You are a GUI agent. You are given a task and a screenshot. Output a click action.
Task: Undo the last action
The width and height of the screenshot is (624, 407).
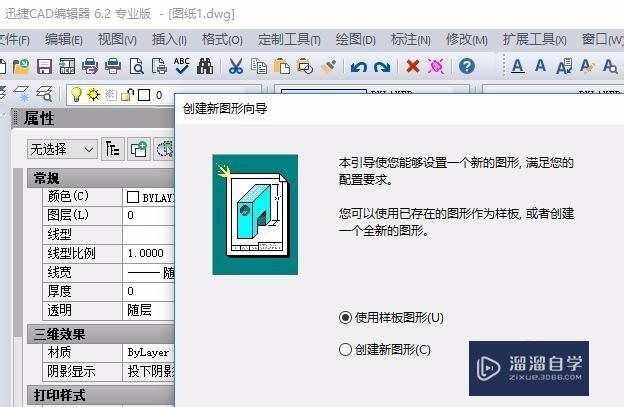[359, 66]
